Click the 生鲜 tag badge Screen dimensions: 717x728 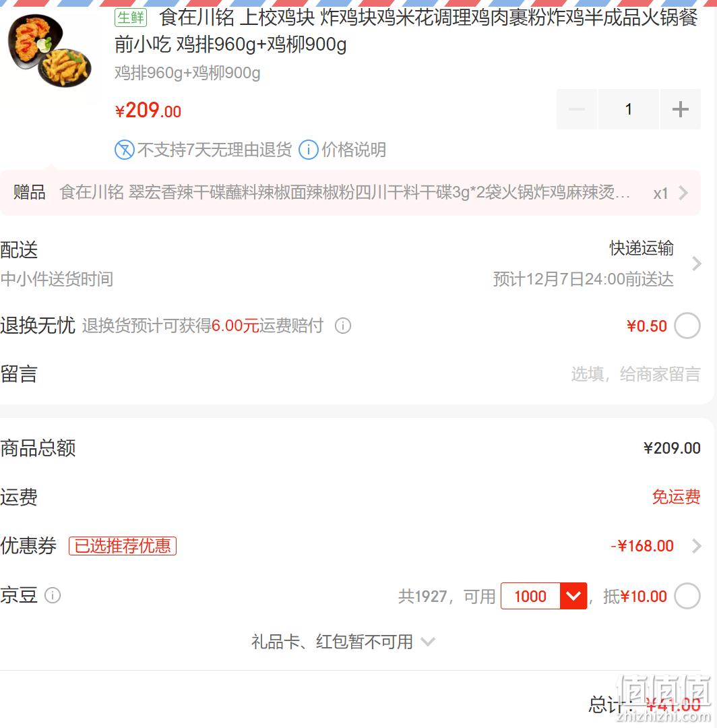(x=131, y=18)
